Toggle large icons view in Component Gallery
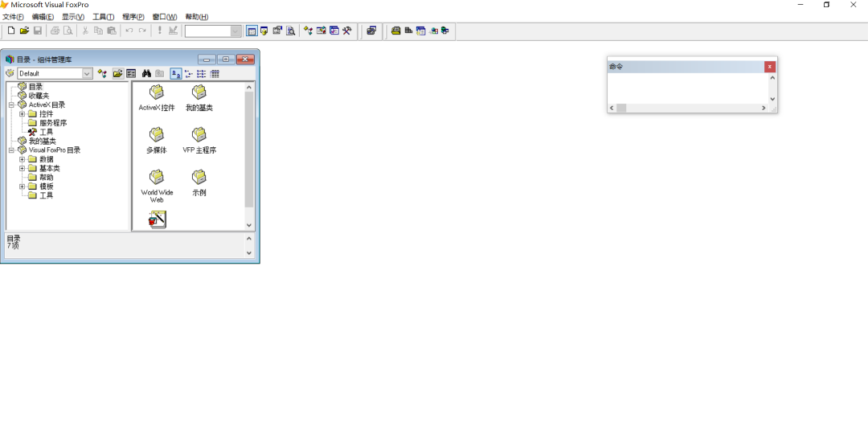The image size is (868, 447). [x=175, y=73]
